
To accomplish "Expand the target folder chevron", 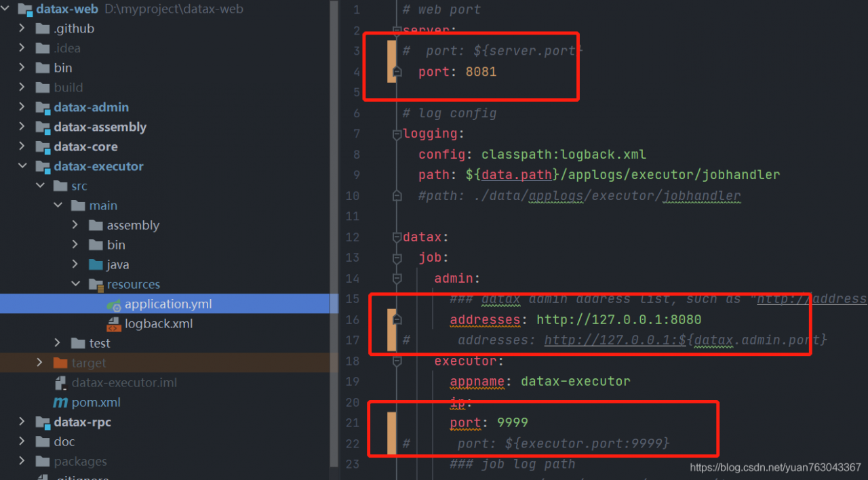I will [40, 363].
